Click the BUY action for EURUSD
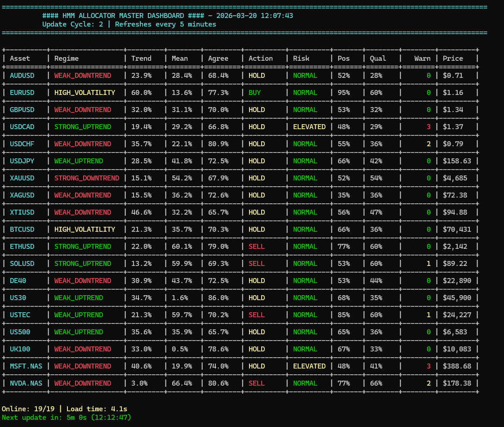Screen dimensions: 504x427 tap(254, 93)
